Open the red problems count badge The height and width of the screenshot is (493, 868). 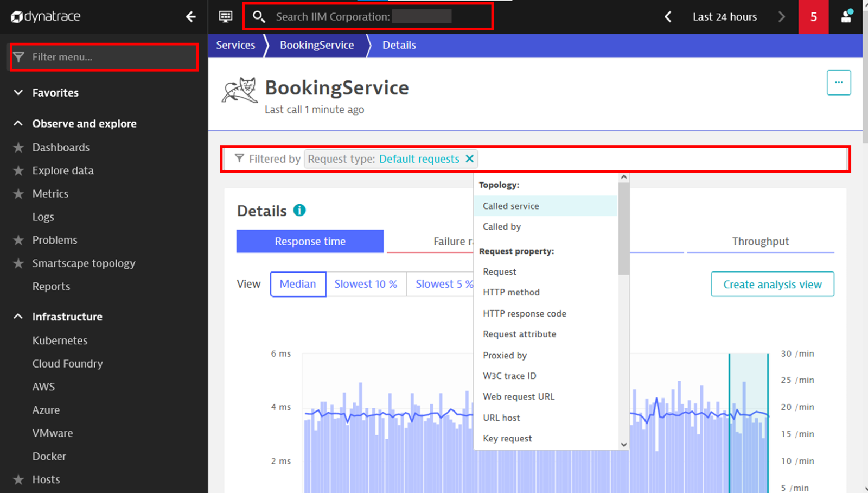[x=813, y=17]
